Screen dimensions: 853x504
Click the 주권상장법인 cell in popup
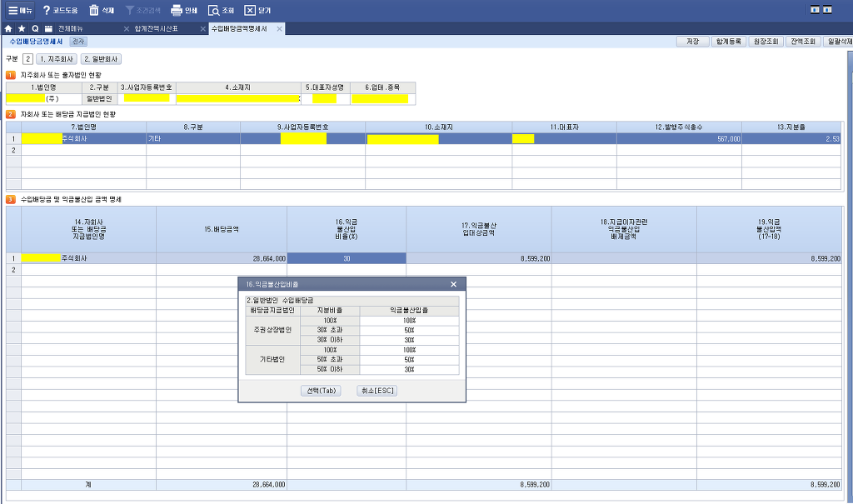pos(272,330)
